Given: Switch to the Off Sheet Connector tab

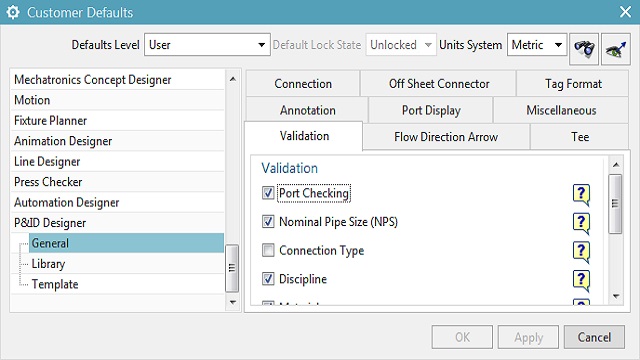Looking at the screenshot, I should [x=439, y=84].
